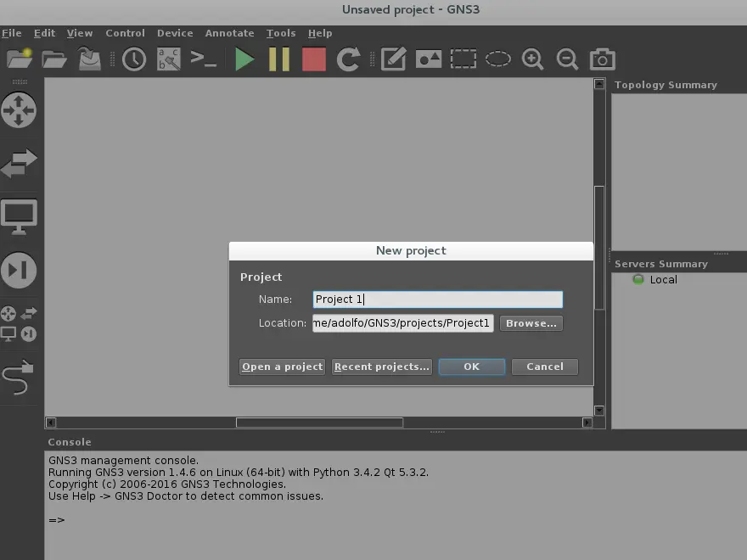Viewport: 747px width, 560px height.
Task: Click the Console panel title
Action: [x=70, y=442]
